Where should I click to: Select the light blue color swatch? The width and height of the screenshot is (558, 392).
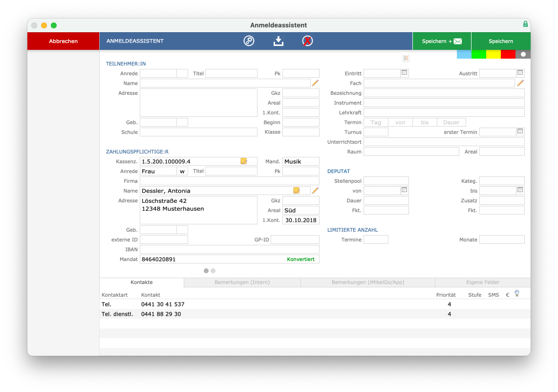tap(464, 54)
